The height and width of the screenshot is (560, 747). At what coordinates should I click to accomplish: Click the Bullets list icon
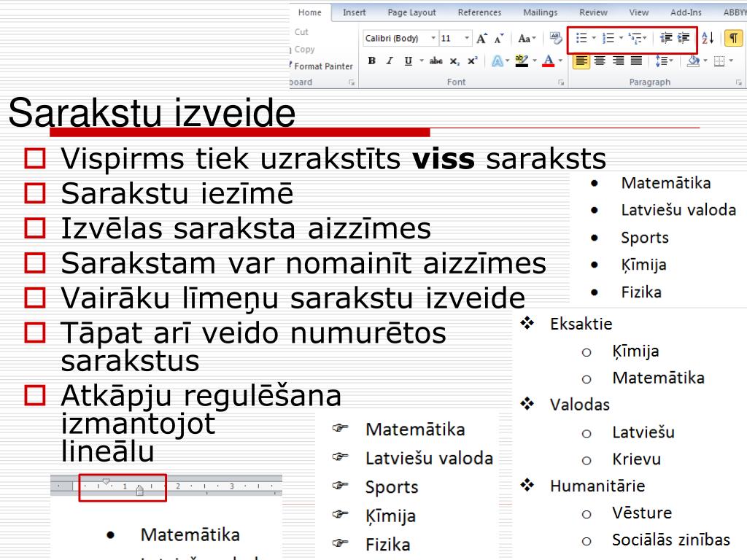coord(581,38)
